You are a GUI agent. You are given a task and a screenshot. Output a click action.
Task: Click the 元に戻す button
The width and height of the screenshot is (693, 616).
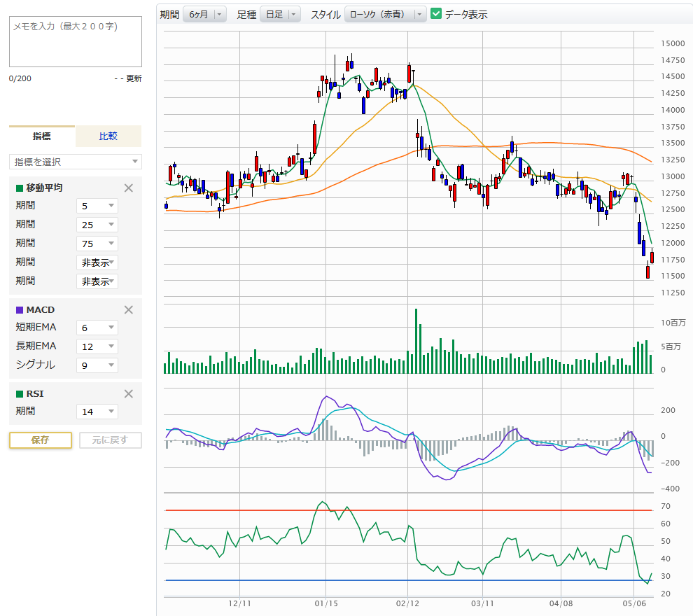coord(111,440)
